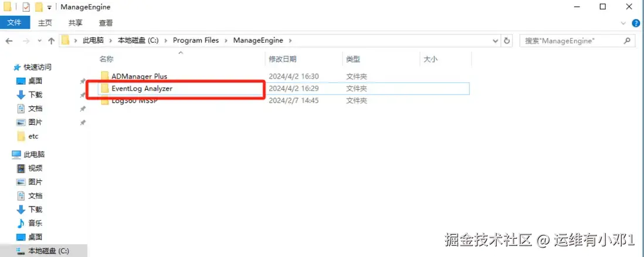Sort by 类型 column header

click(353, 59)
